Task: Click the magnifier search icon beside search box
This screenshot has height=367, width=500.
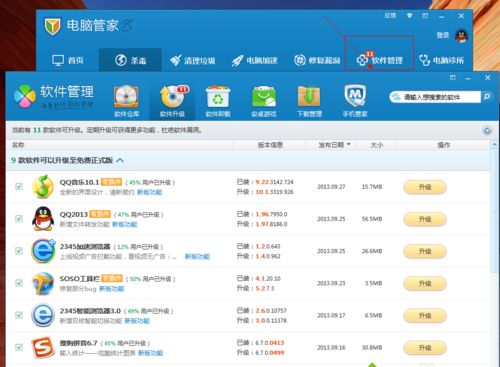Action: point(487,97)
